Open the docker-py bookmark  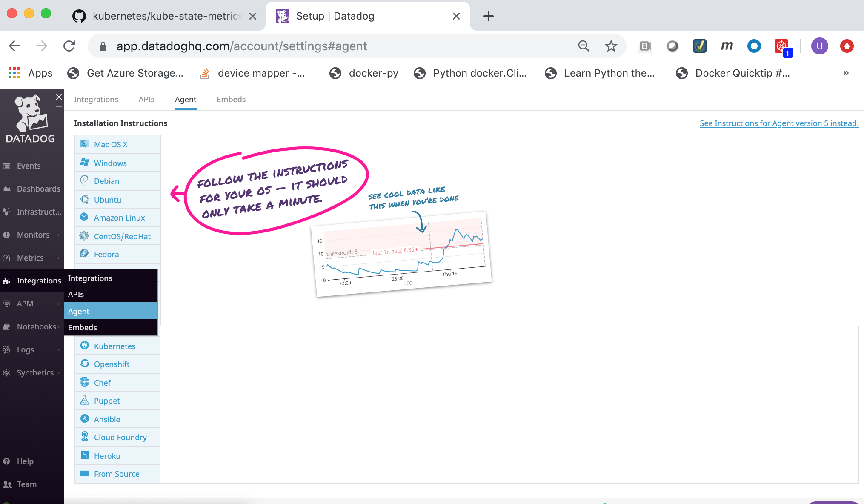click(x=364, y=73)
